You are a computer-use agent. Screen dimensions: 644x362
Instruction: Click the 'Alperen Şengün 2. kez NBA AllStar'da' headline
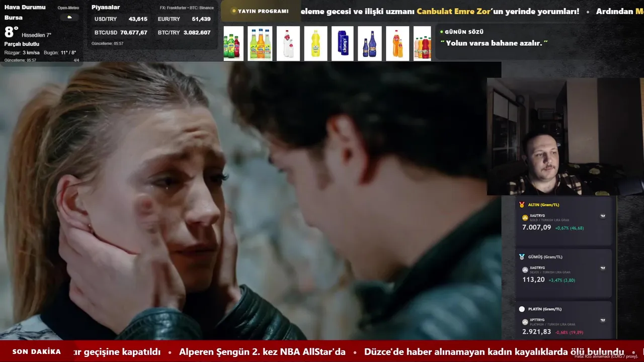coord(262,352)
